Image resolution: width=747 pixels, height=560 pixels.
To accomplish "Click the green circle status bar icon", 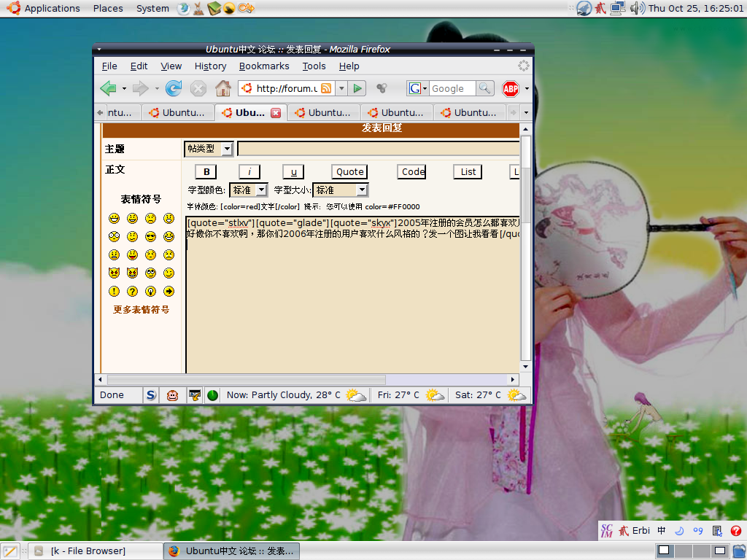I will pos(212,395).
